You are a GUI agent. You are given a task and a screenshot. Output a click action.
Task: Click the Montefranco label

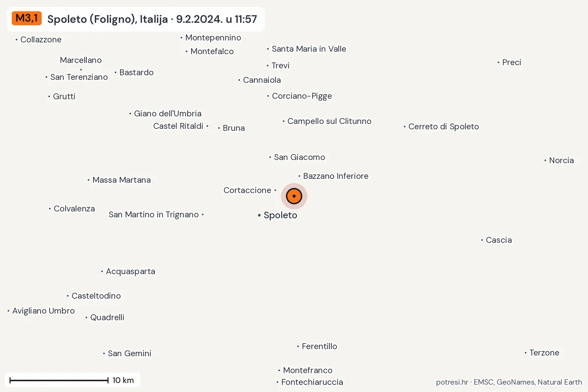click(308, 370)
